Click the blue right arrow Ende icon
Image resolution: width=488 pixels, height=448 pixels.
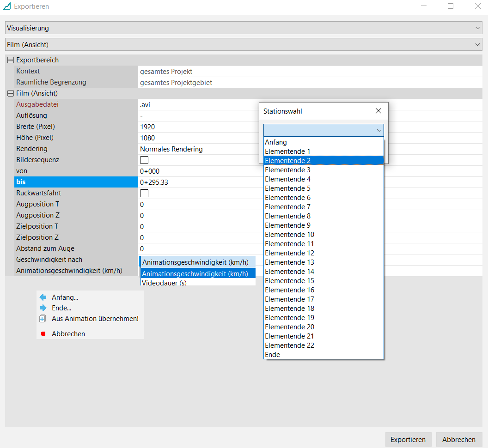(43, 308)
